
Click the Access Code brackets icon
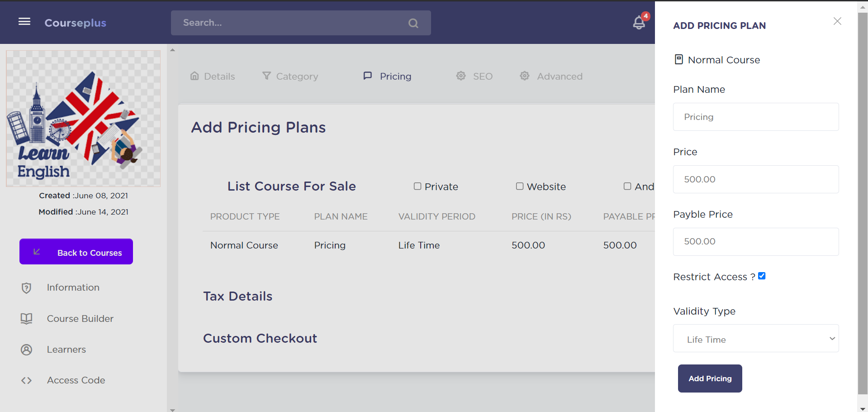click(x=27, y=381)
